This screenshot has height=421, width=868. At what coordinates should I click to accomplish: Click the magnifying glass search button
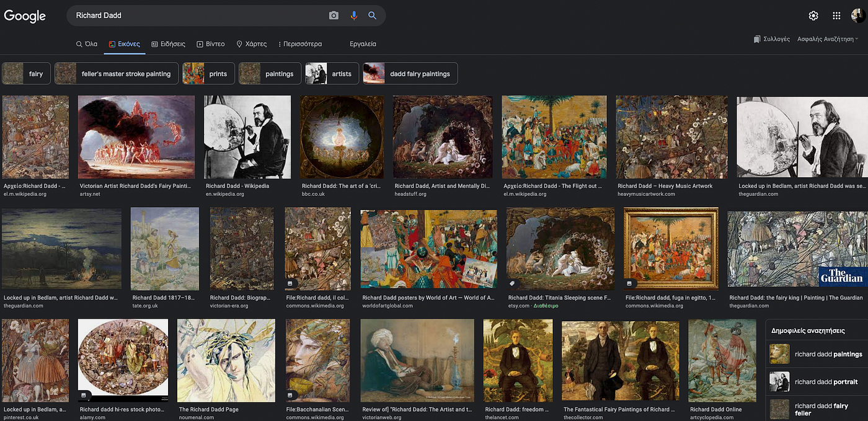[x=372, y=16]
